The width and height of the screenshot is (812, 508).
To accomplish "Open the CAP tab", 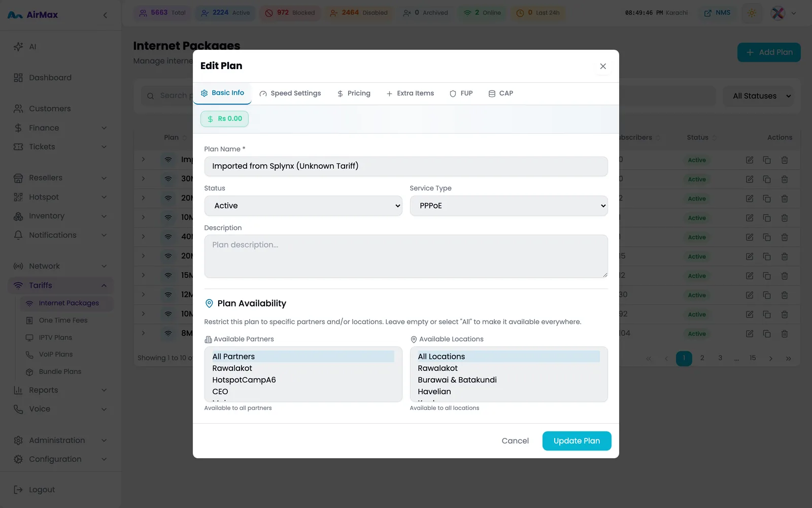I will pyautogui.click(x=500, y=93).
